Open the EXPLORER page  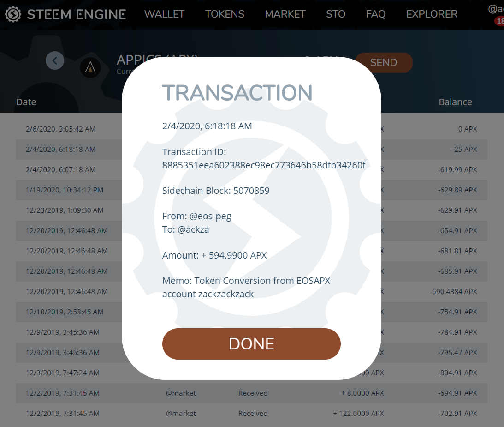432,14
